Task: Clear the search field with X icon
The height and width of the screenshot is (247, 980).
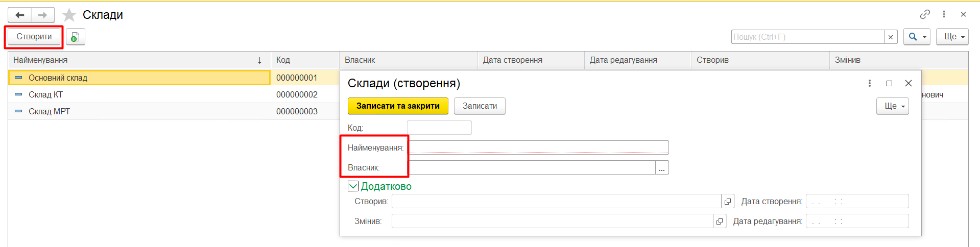Action: click(x=891, y=37)
